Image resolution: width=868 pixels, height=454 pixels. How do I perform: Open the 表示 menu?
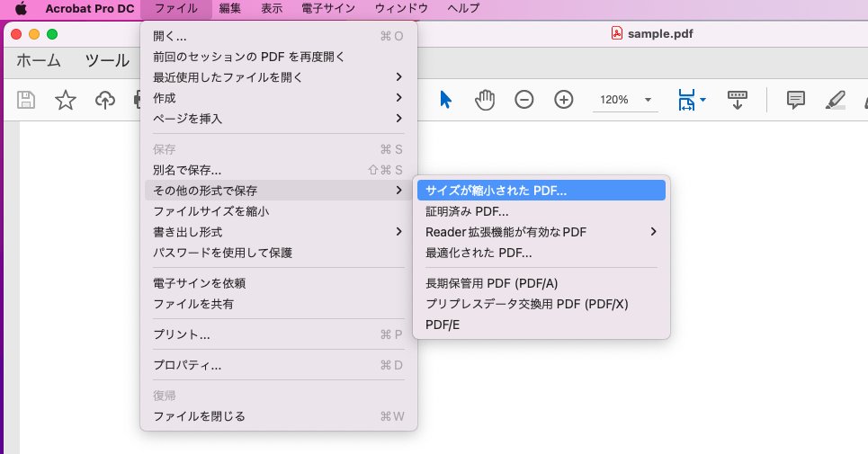(272, 8)
